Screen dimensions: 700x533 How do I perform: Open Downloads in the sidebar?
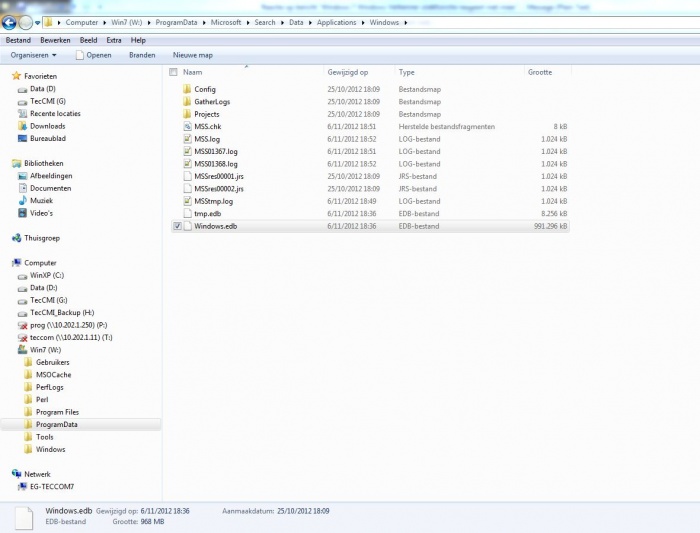(x=48, y=126)
